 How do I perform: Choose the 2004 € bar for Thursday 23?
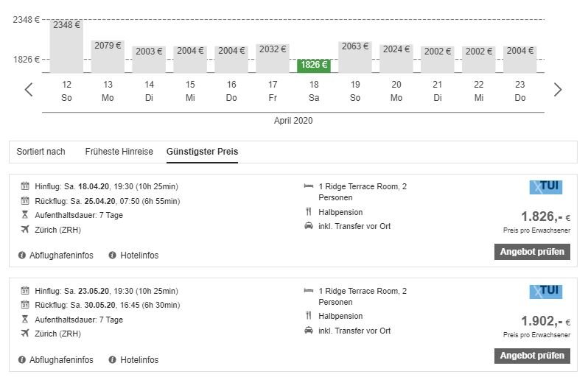pos(520,59)
